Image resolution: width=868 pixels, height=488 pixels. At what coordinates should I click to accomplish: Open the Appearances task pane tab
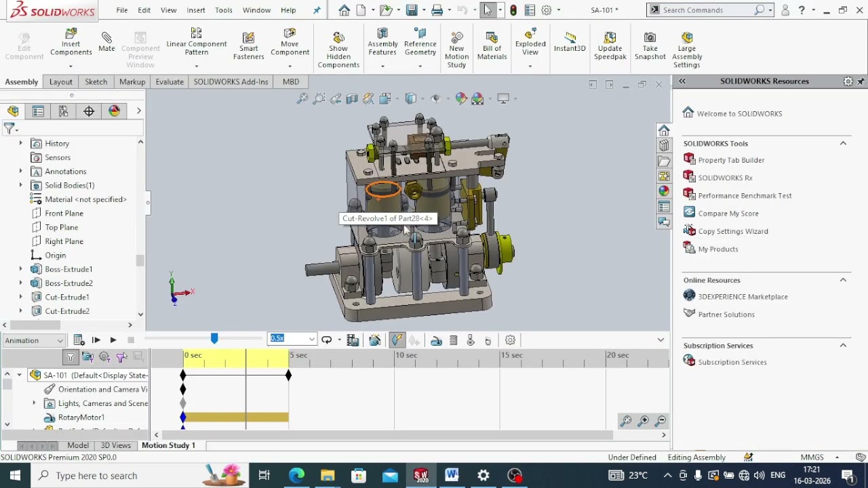(664, 192)
